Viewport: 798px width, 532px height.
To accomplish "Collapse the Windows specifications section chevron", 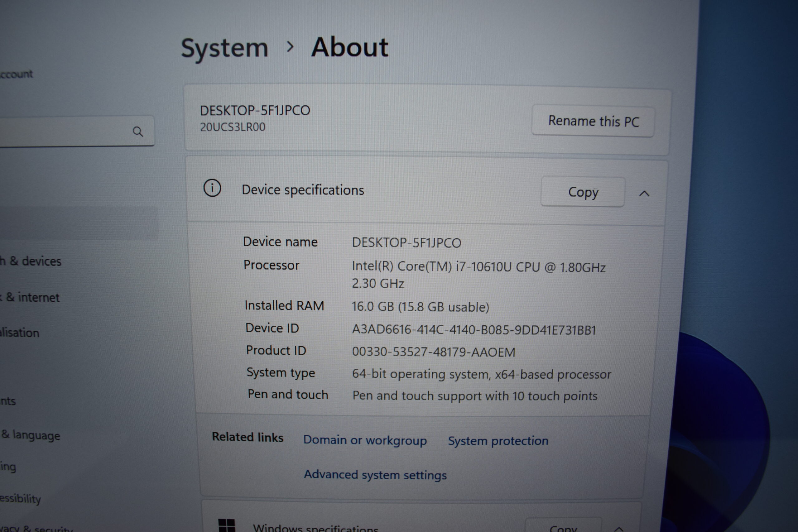I will pyautogui.click(x=618, y=529).
